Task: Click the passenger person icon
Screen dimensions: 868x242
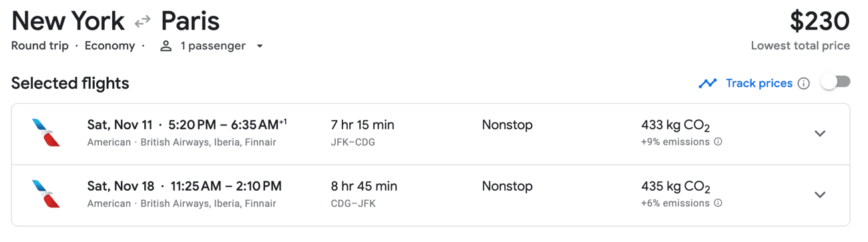Action: tap(166, 46)
